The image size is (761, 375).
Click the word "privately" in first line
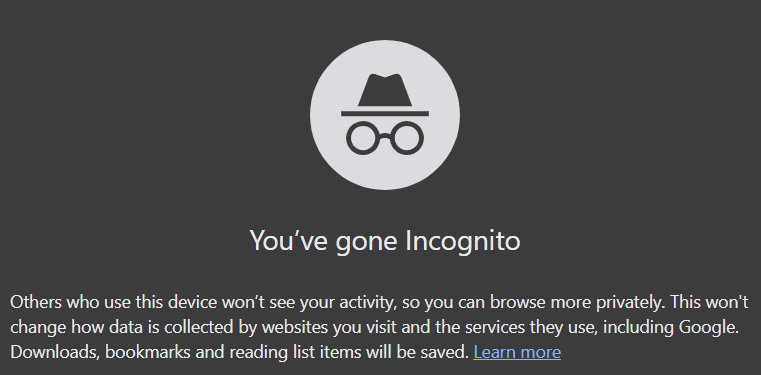click(x=629, y=303)
